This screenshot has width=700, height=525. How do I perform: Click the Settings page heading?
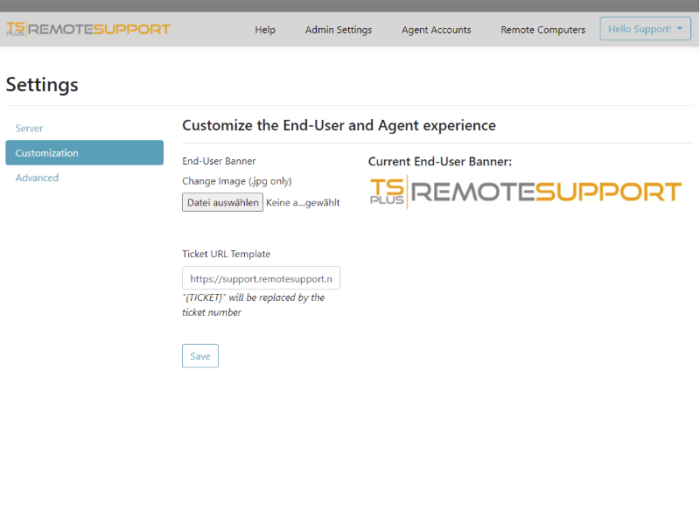(x=42, y=84)
